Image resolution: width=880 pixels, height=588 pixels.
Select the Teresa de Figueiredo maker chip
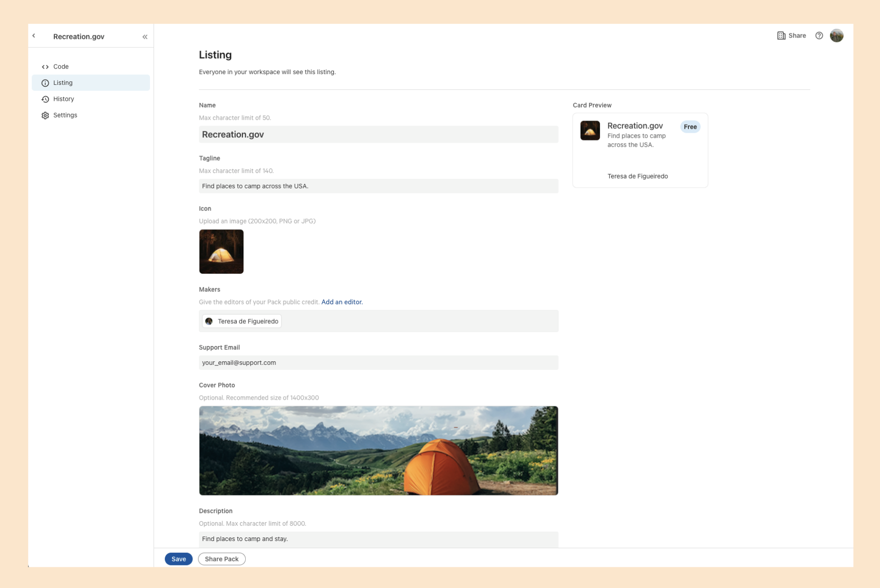242,321
